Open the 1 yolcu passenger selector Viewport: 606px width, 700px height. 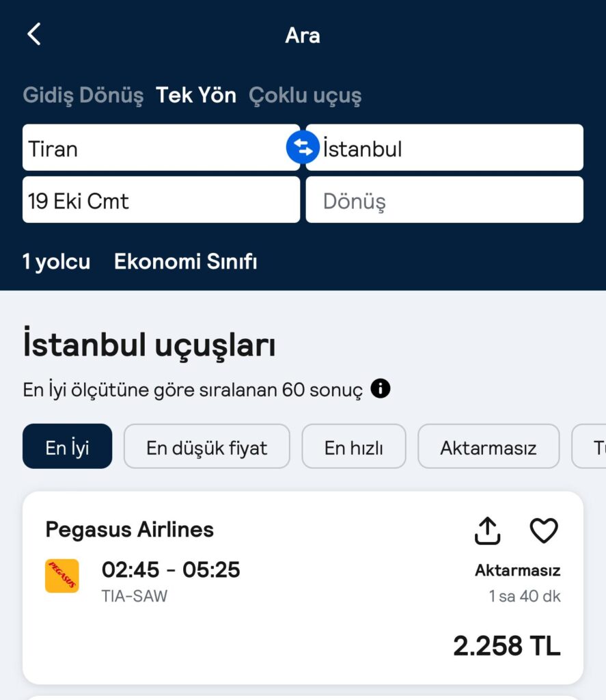point(56,262)
